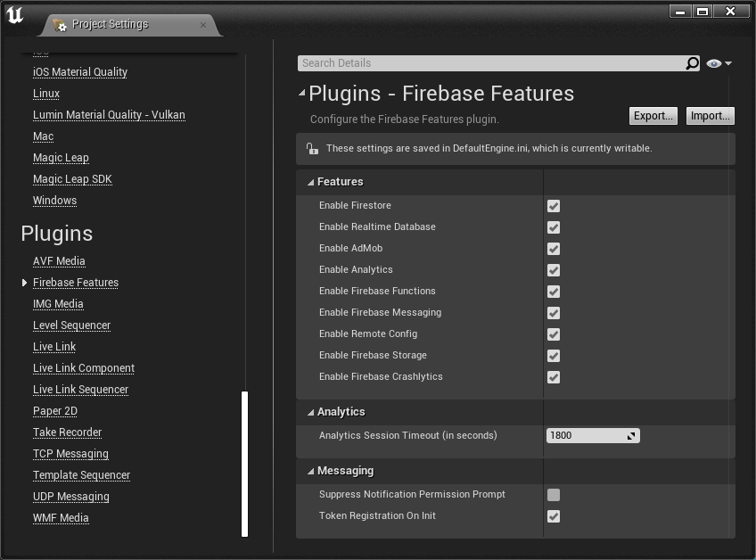The height and width of the screenshot is (560, 756).
Task: Select Paper 2D plugin settings
Action: click(x=55, y=411)
